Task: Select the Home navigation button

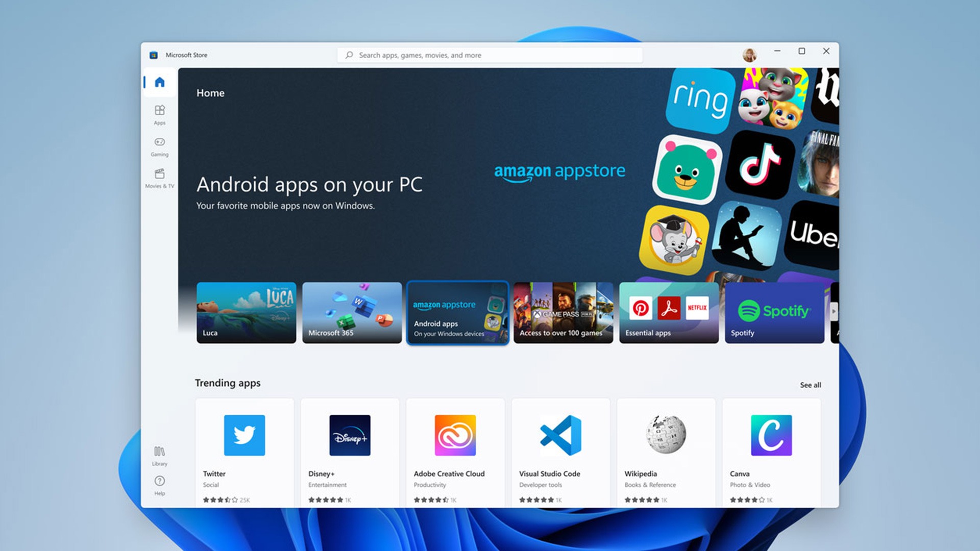Action: (159, 82)
